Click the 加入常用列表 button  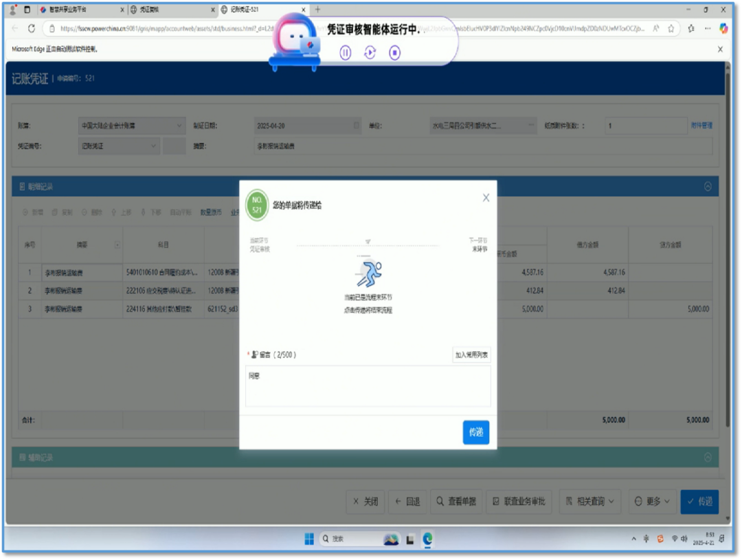[x=471, y=355]
